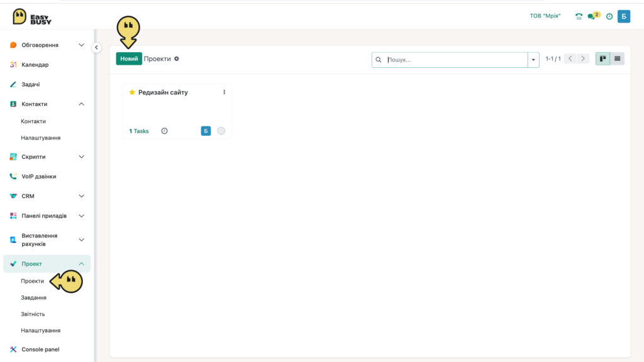Open the Проекти settings gear icon
The height and width of the screenshot is (362, 644).
[x=177, y=58]
